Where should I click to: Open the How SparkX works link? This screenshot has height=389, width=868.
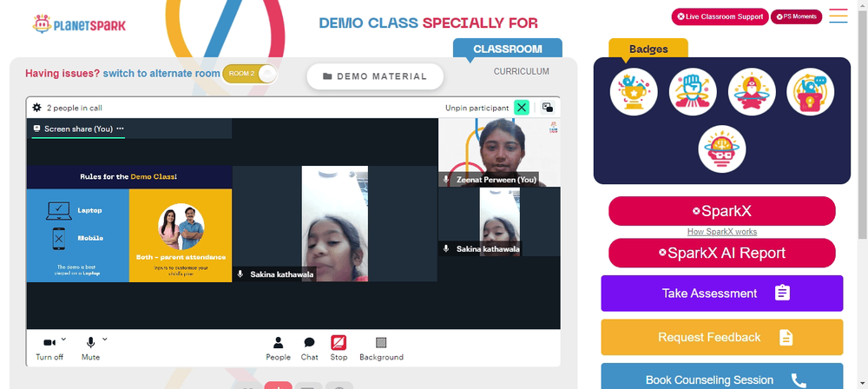click(x=722, y=232)
